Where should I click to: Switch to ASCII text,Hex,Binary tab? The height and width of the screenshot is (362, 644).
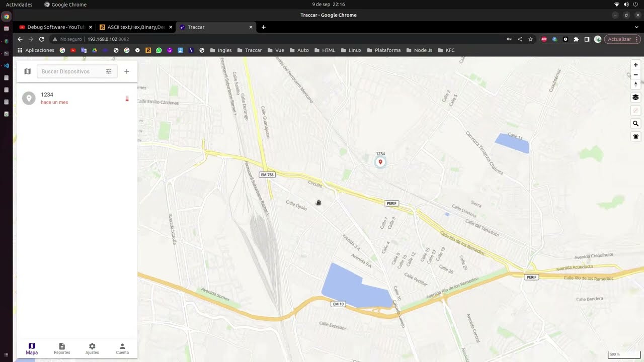tap(136, 27)
